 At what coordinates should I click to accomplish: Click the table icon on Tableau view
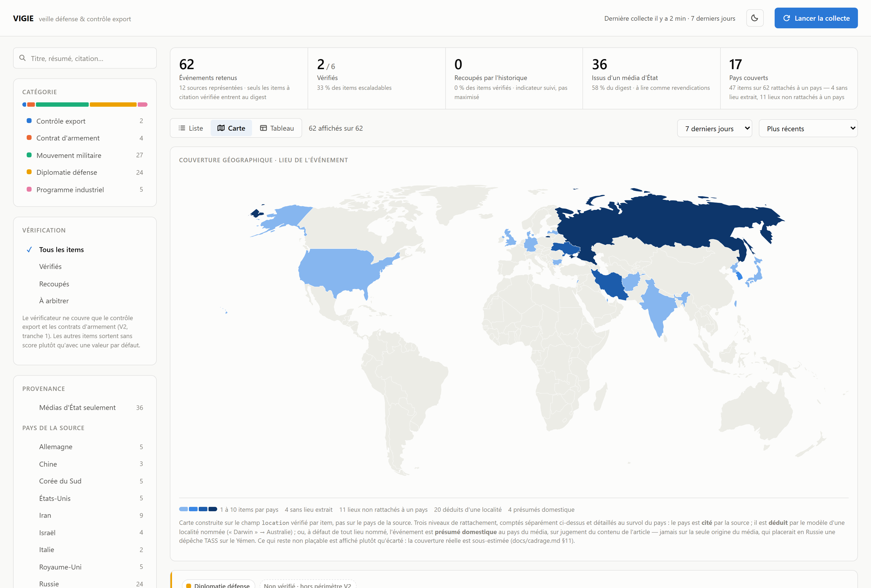[263, 128]
